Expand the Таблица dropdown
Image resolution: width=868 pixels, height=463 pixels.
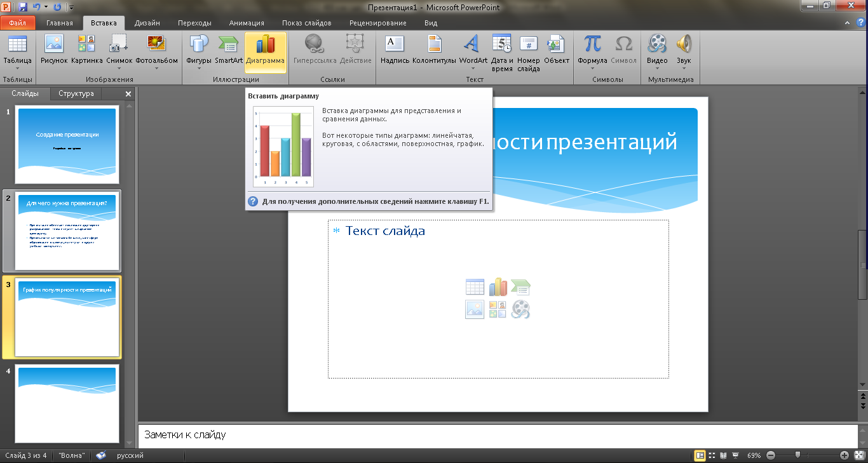(17, 68)
